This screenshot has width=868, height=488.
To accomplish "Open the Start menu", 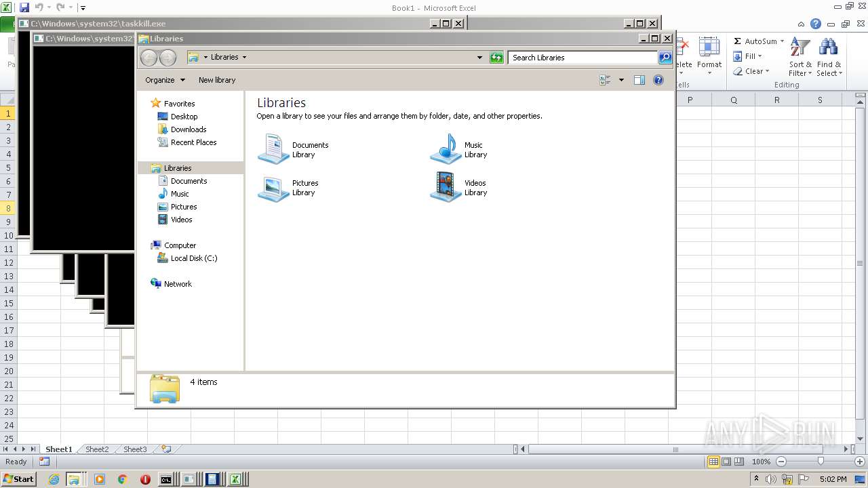I will coord(19,479).
